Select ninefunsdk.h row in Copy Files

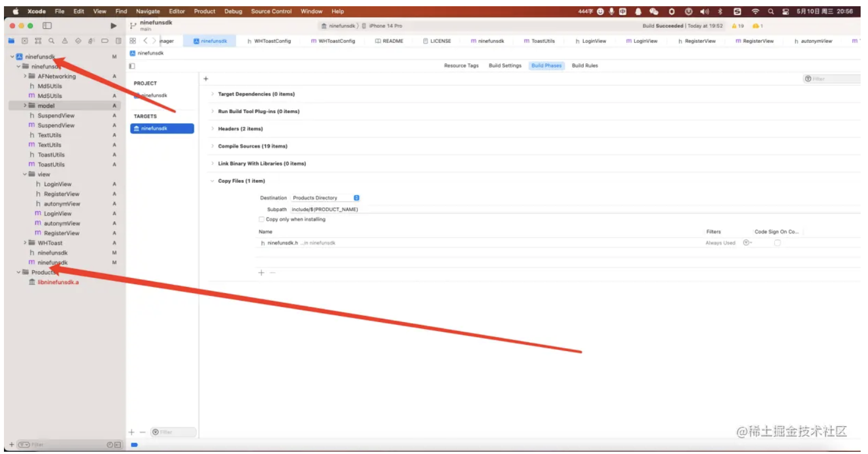(x=558, y=243)
